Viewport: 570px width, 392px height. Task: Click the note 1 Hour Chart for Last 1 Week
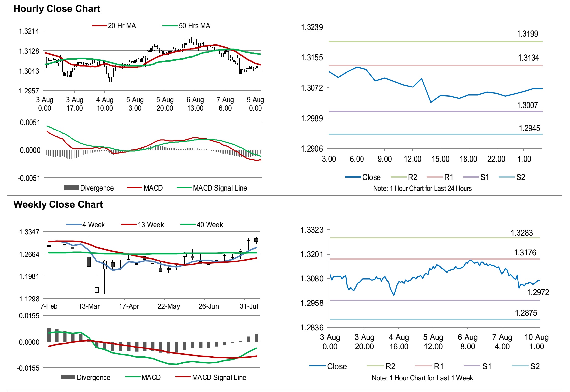(422, 378)
